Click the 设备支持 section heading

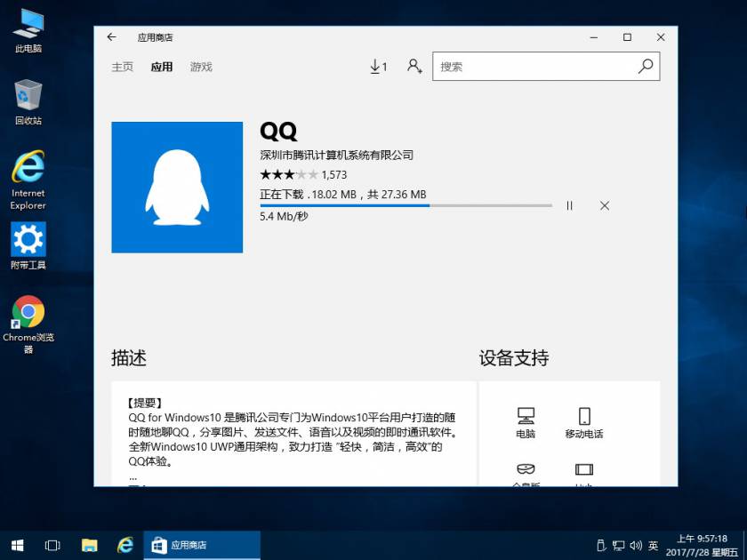pos(514,358)
